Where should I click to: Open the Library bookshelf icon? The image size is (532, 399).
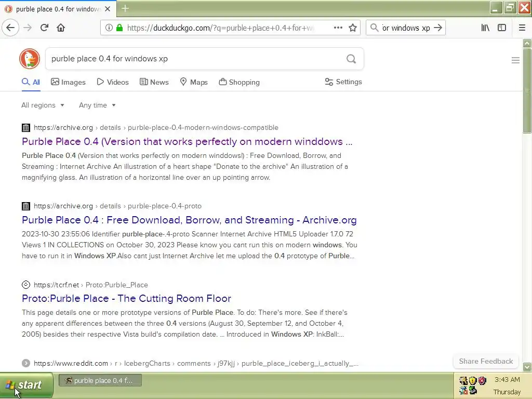point(485,28)
